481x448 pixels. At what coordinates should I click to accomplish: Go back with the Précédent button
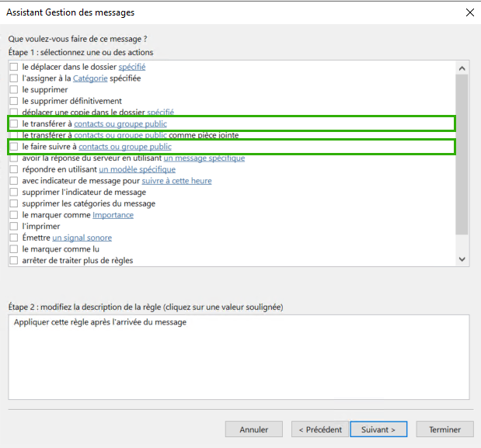click(x=320, y=429)
